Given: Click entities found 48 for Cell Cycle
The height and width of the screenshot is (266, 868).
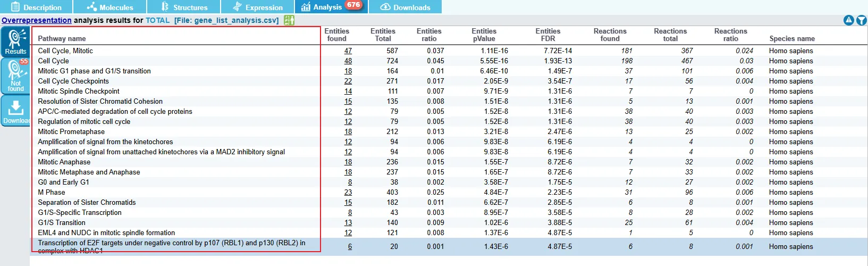Looking at the screenshot, I should [348, 61].
